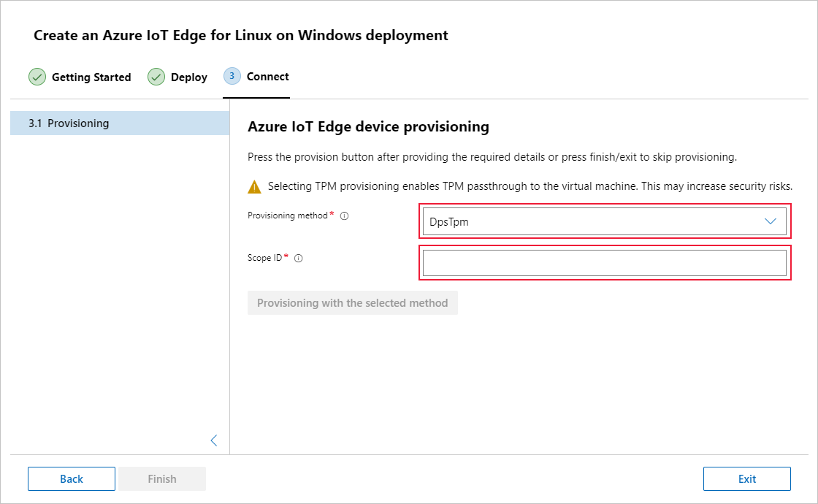Click Provisioning with the selected method
Viewport: 818px width, 504px height.
pos(353,302)
